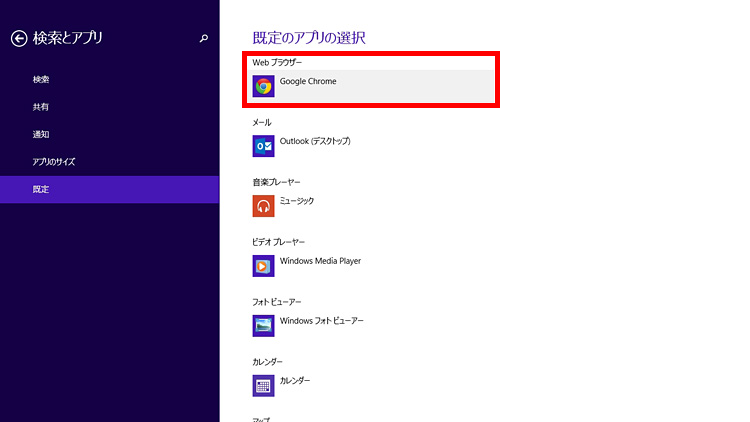This screenshot has width=750, height=422.
Task: Click the Outlook icon under メール
Action: click(x=264, y=146)
